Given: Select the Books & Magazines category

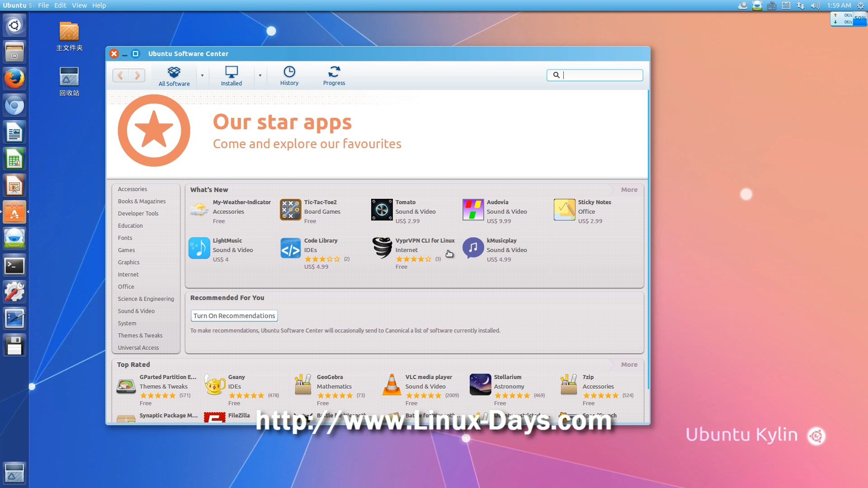Looking at the screenshot, I should [x=142, y=201].
